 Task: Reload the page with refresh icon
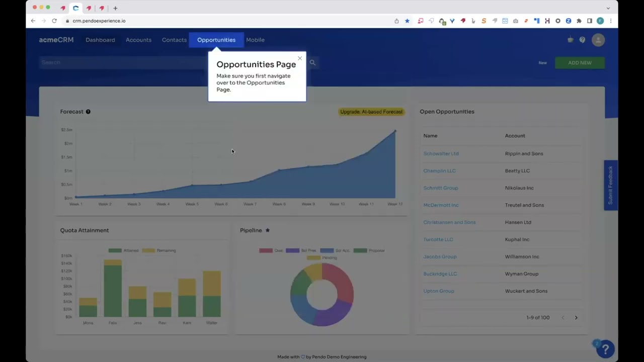coord(54,21)
